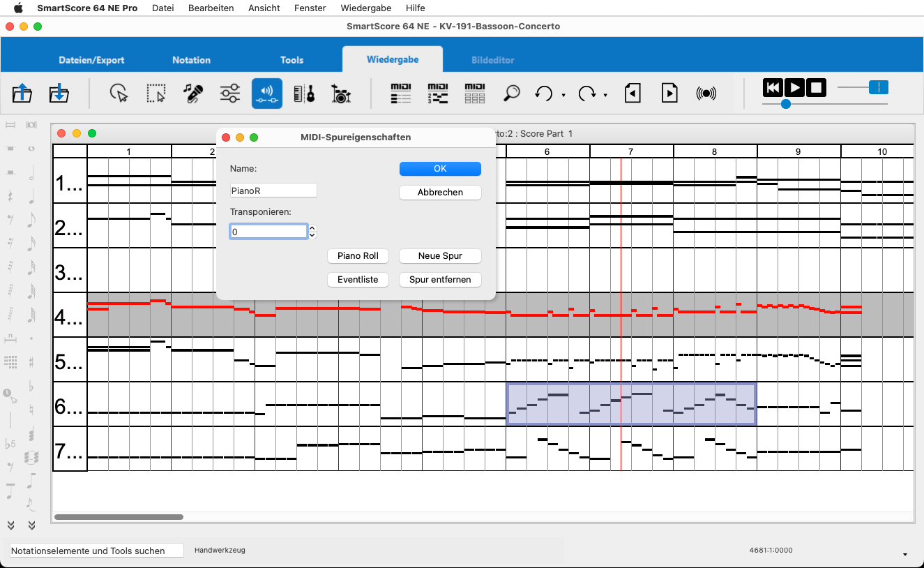The height and width of the screenshot is (568, 924).
Task: Click the upload file icon in toolbar
Action: click(22, 94)
